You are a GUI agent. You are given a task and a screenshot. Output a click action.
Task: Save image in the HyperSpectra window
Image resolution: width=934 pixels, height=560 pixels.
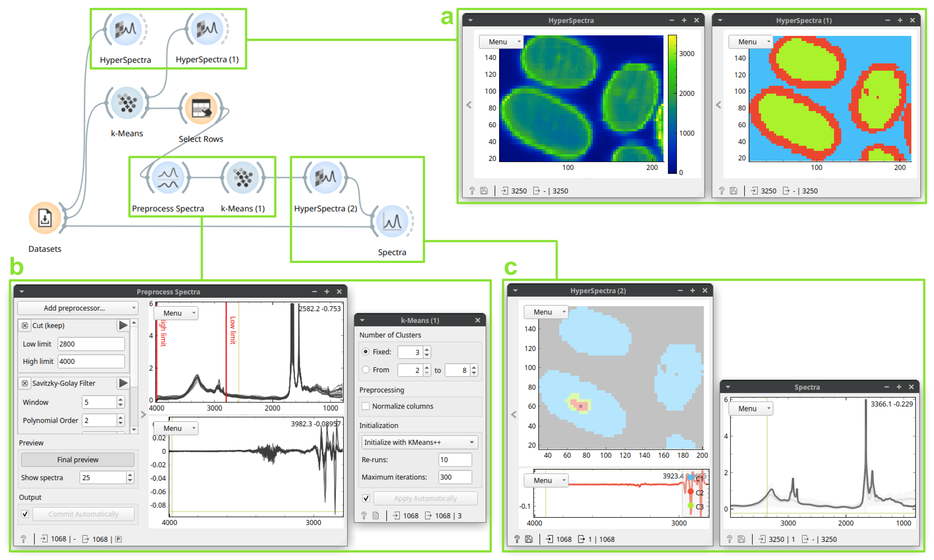point(484,191)
